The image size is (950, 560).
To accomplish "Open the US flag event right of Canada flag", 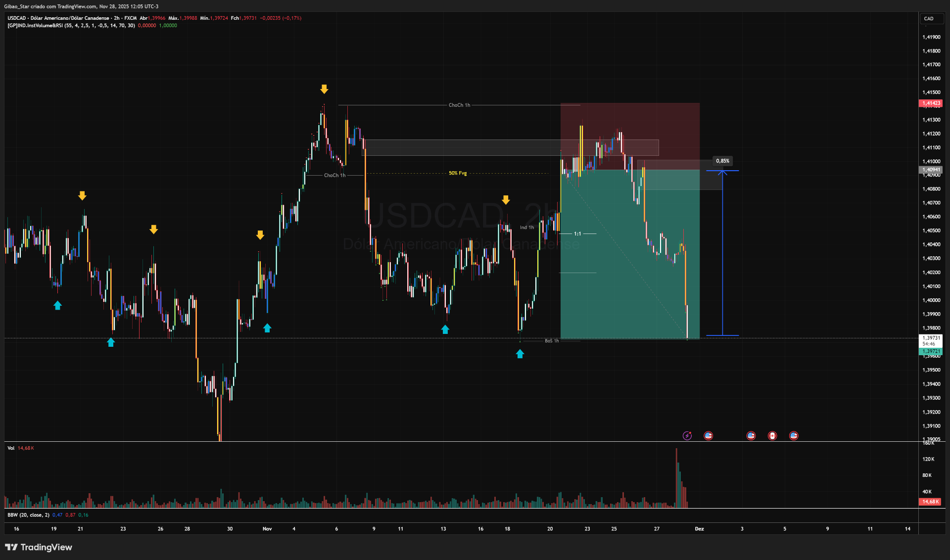I will (x=794, y=436).
